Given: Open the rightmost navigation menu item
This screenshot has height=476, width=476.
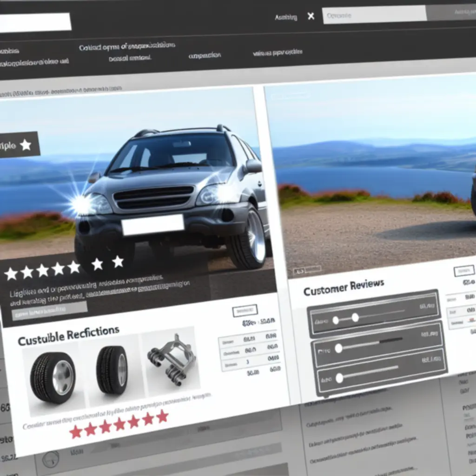Looking at the screenshot, I should (278, 53).
